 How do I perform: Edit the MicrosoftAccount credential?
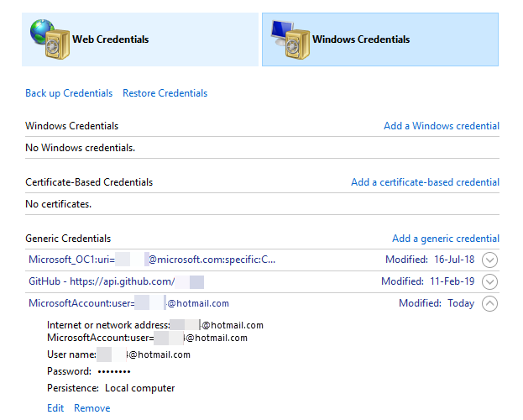tap(55, 408)
